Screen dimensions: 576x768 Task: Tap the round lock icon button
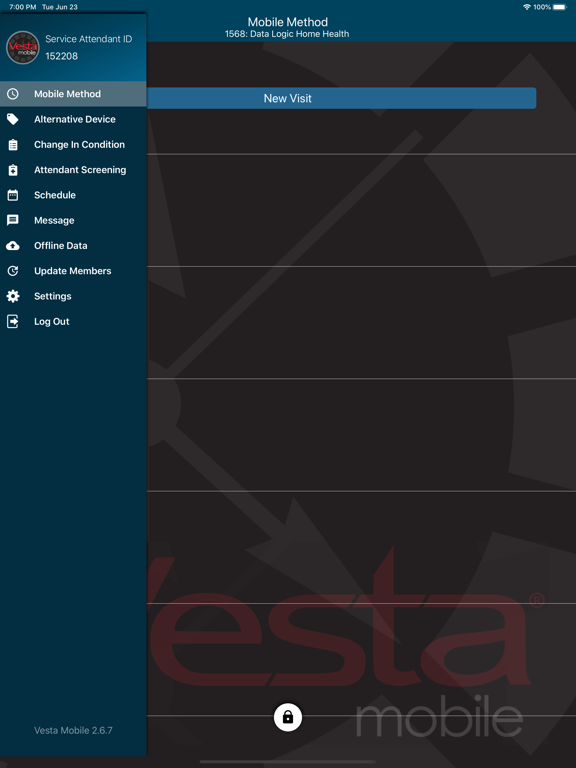[x=288, y=717]
